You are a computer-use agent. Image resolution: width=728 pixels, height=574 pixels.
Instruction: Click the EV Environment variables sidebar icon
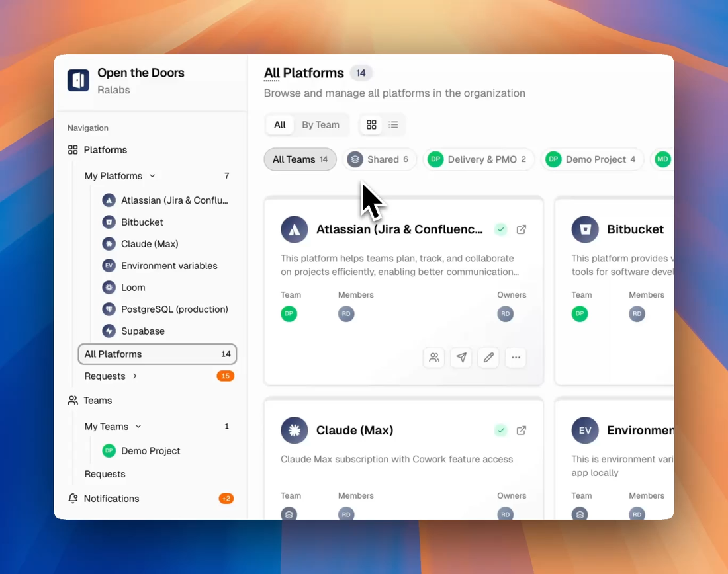click(x=109, y=265)
